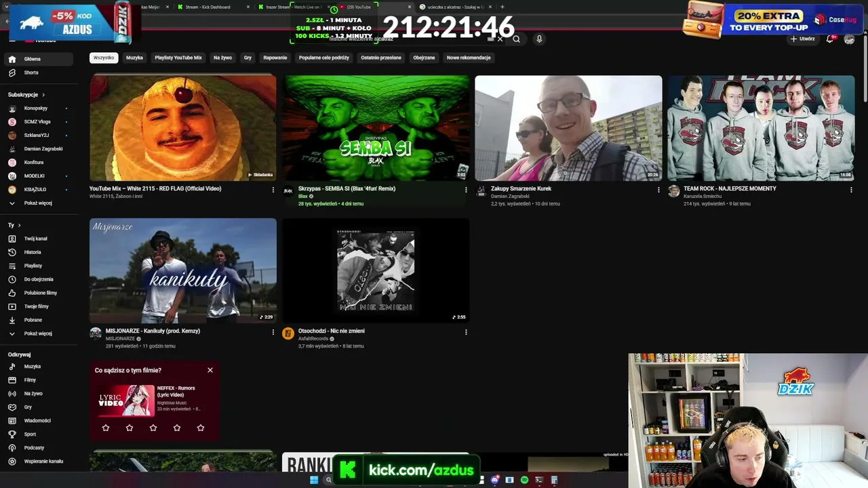
Task: Open Playlisty in the sidebar
Action: (39, 266)
